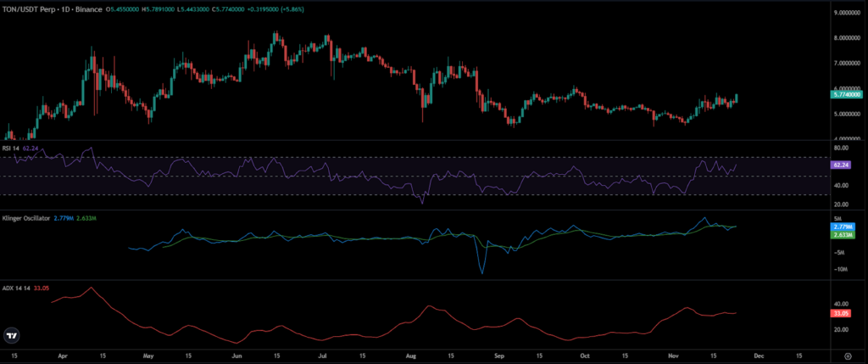Click 5M on the Klinger axis
The width and height of the screenshot is (868, 364).
click(838, 218)
